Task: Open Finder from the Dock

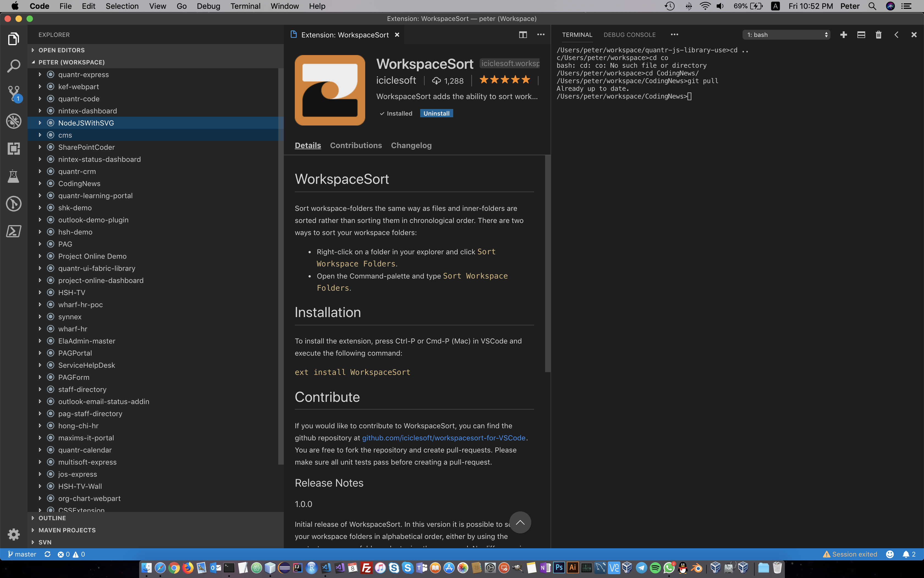Action: (146, 568)
